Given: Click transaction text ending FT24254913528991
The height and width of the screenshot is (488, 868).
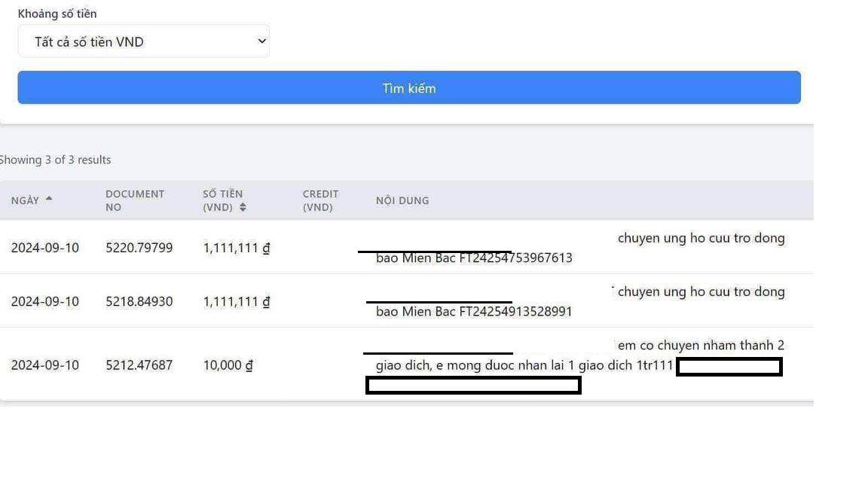Looking at the screenshot, I should 474,312.
